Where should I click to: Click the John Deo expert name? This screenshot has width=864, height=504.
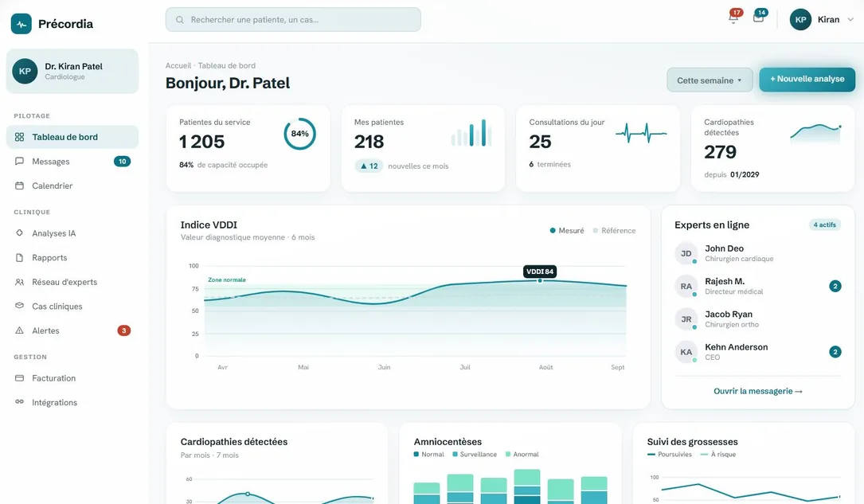click(724, 248)
